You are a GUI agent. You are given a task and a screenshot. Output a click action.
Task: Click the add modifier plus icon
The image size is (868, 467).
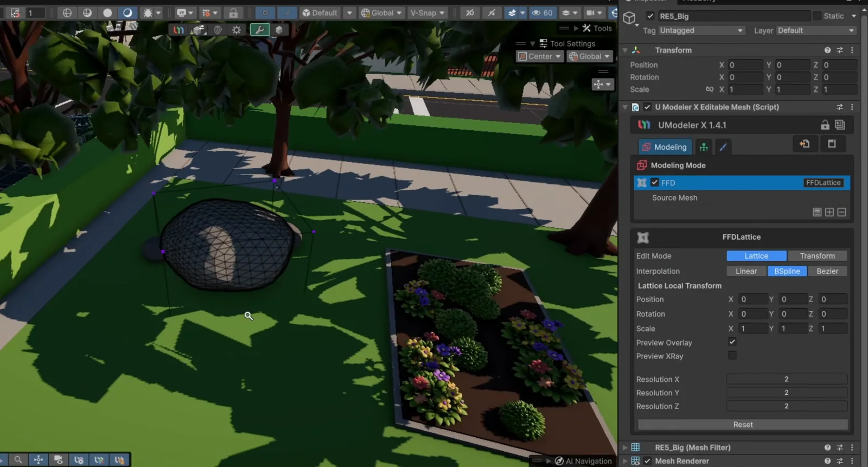829,212
